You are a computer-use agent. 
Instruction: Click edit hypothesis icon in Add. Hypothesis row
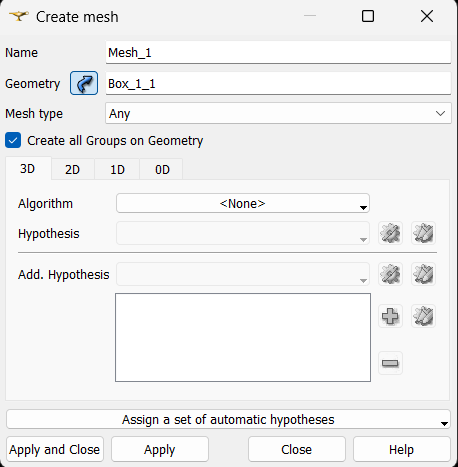[x=423, y=274]
